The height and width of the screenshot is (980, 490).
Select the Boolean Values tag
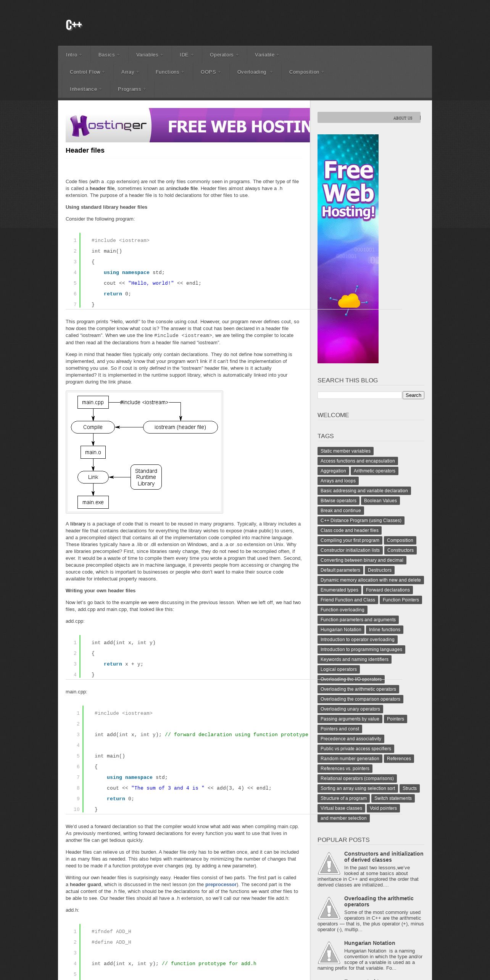(x=380, y=501)
